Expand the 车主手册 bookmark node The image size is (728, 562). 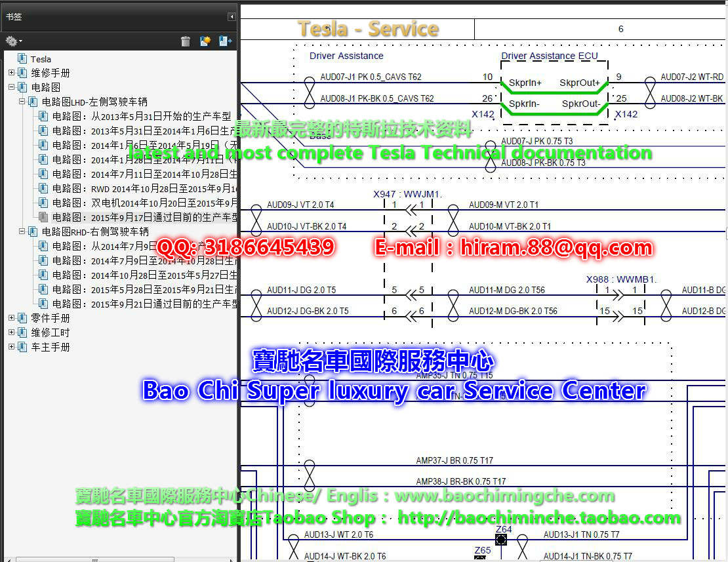point(12,347)
